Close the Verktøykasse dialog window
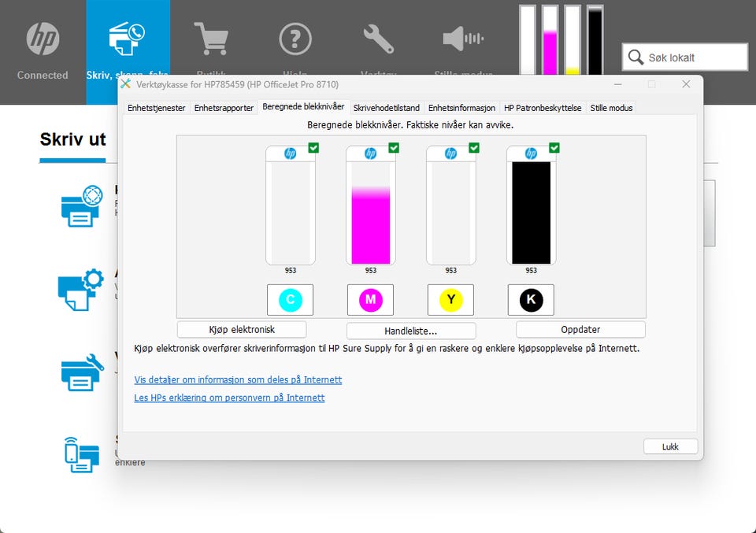756x533 pixels. tap(686, 84)
